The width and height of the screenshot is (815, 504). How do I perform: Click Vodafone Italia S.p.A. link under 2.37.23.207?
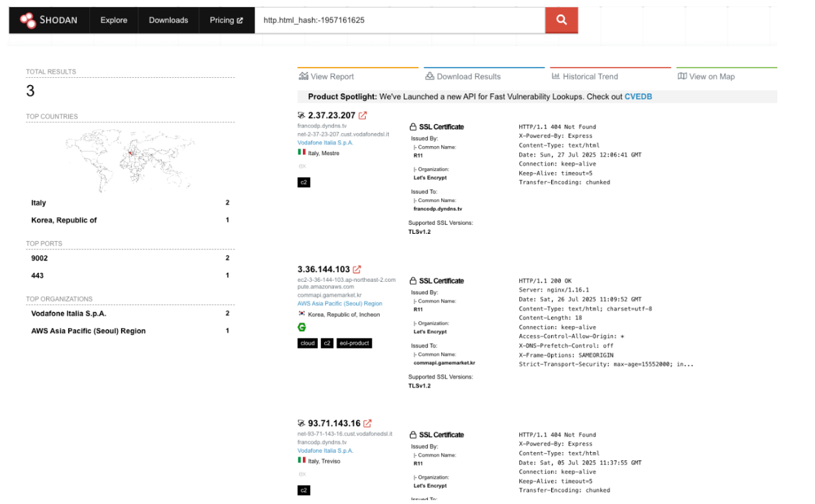click(326, 142)
